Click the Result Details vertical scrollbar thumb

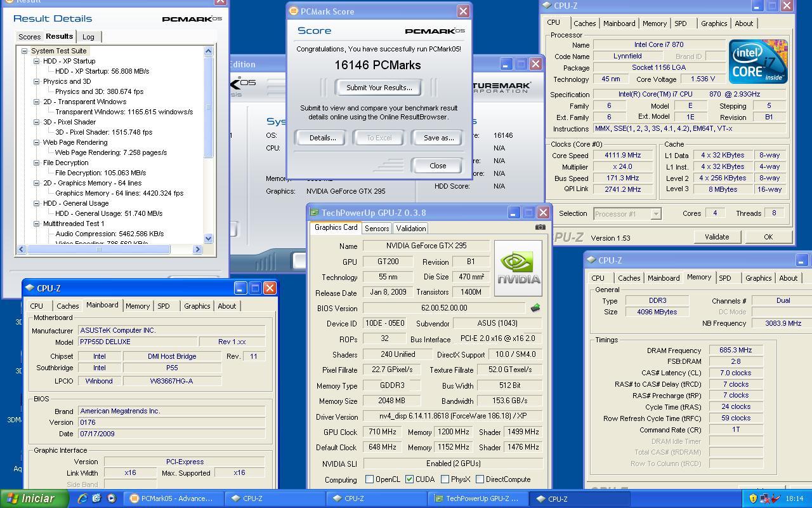tap(209, 107)
